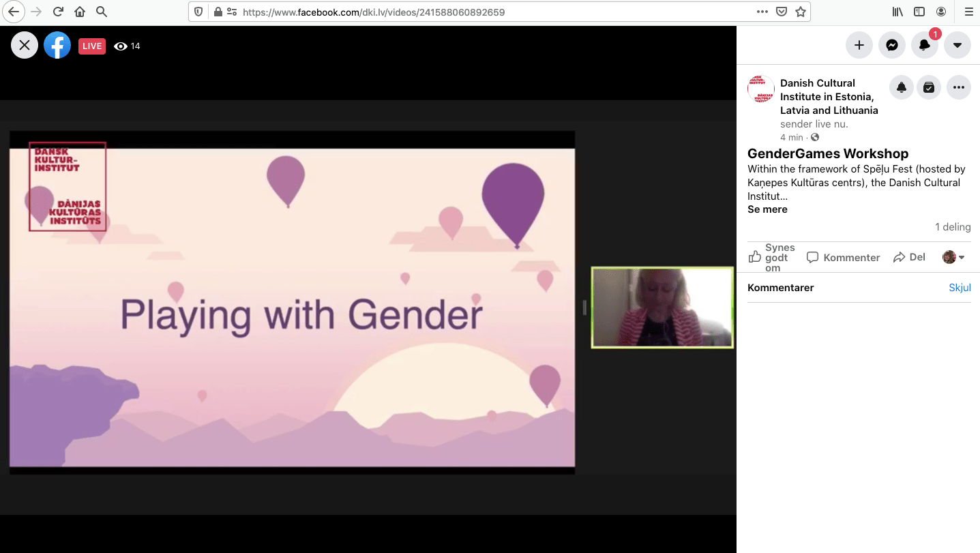Like the video with Synes godt om

coord(772,257)
